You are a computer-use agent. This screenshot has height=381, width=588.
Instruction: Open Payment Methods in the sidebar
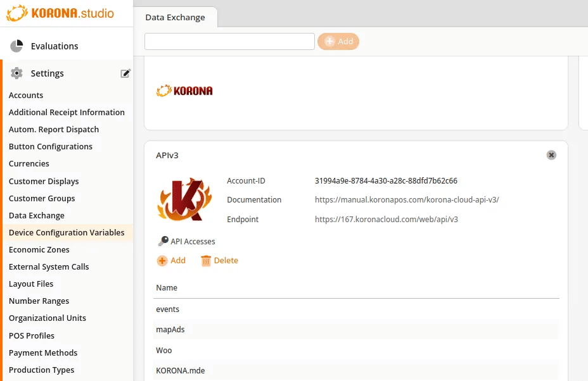pos(43,353)
